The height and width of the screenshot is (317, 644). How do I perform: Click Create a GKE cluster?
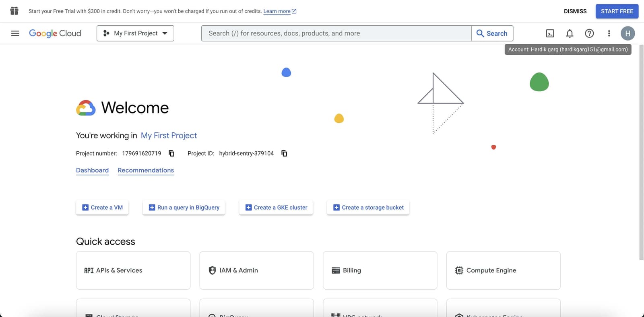tap(276, 208)
